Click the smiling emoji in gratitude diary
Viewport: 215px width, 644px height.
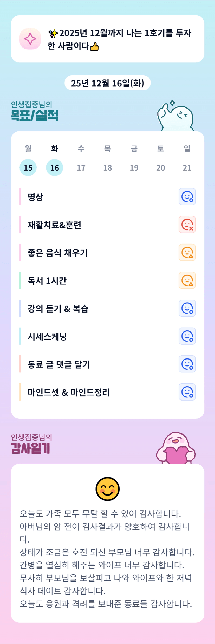(x=107, y=489)
